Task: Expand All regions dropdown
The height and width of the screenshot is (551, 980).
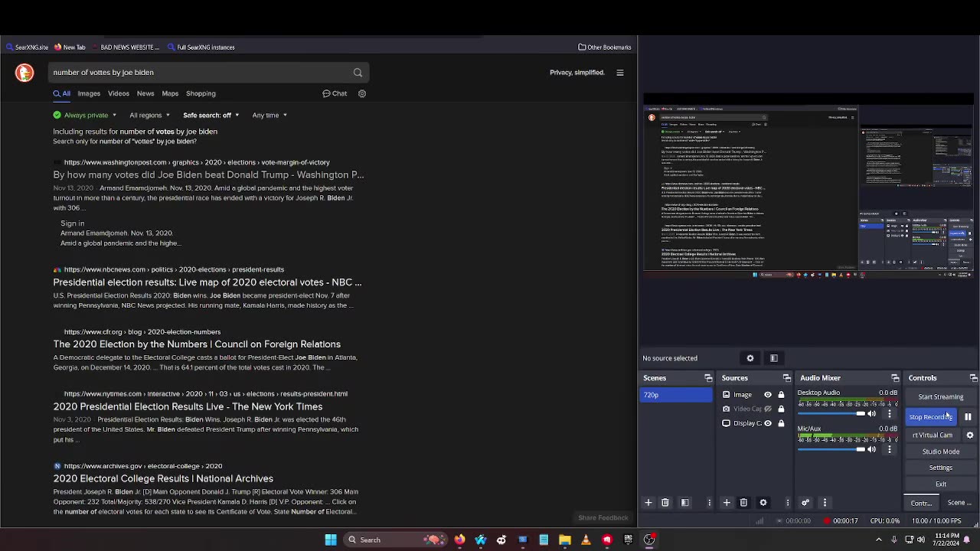Action: 149,116
